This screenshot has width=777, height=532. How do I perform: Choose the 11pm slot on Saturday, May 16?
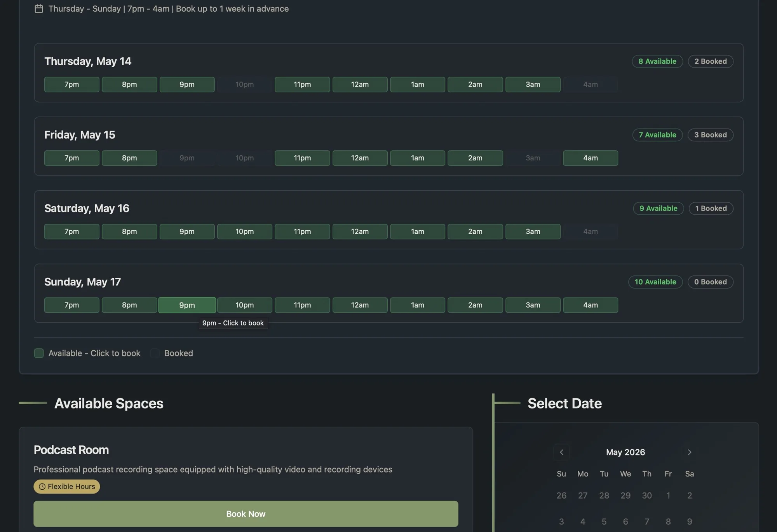[x=302, y=231]
